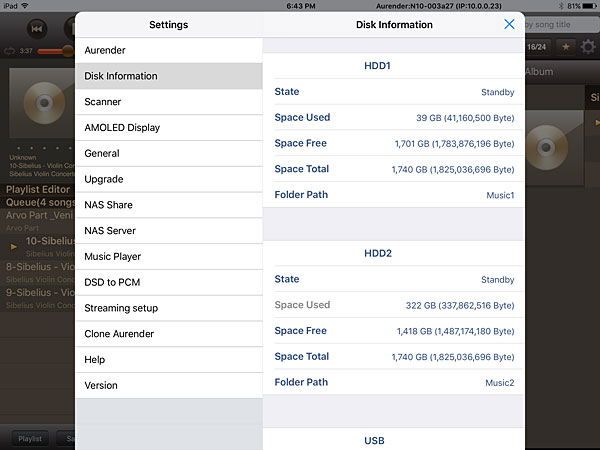This screenshot has height=450, width=600.
Task: Tap the HDD2 section header
Action: (378, 253)
